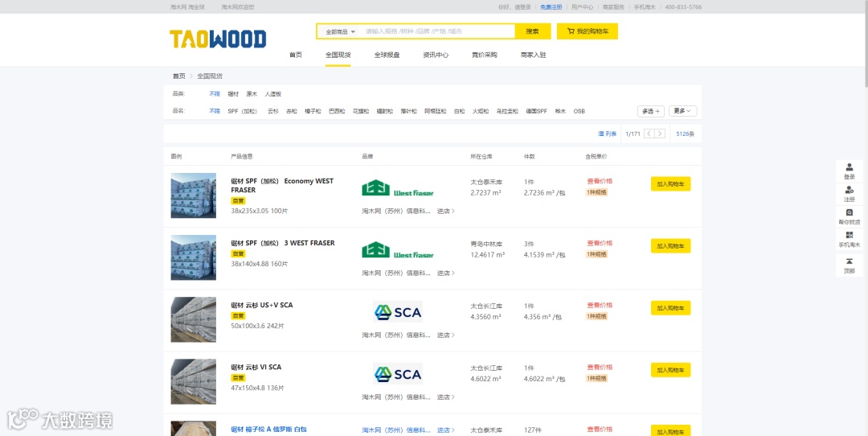Screen dimensions: 868x436
Task: Click 进店 in the 云杉 VI SCA row
Action: pyautogui.click(x=445, y=397)
